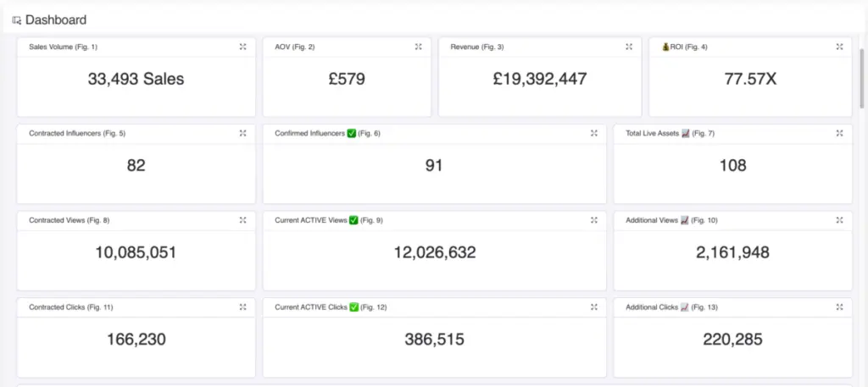This screenshot has width=868, height=387.
Task: Expand the Confirmed Influencers (Fig. 6) card
Action: pos(593,133)
